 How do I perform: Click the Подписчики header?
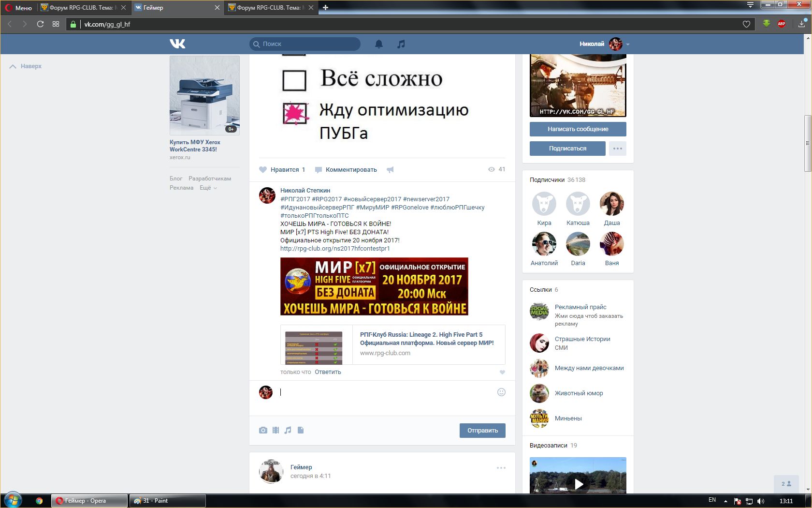pyautogui.click(x=547, y=180)
